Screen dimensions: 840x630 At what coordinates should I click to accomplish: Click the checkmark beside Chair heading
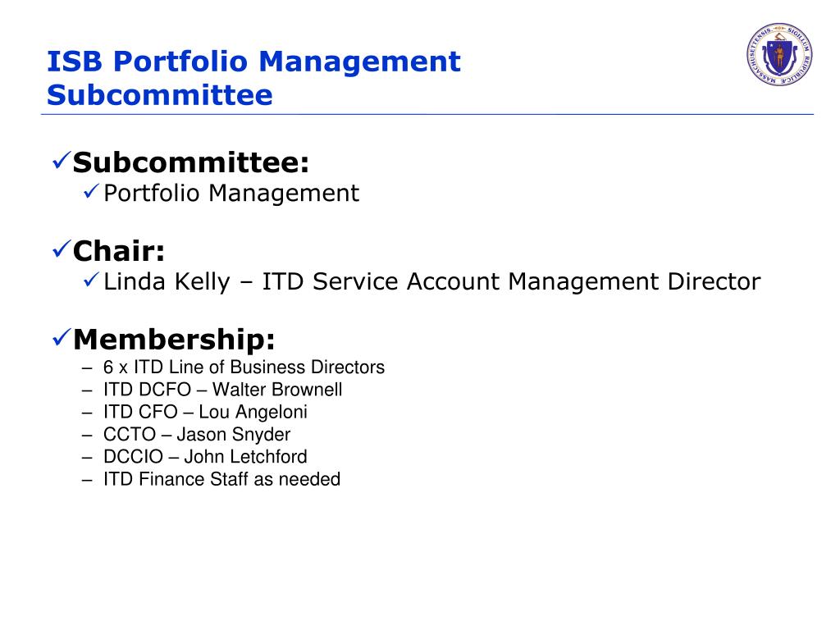click(62, 249)
